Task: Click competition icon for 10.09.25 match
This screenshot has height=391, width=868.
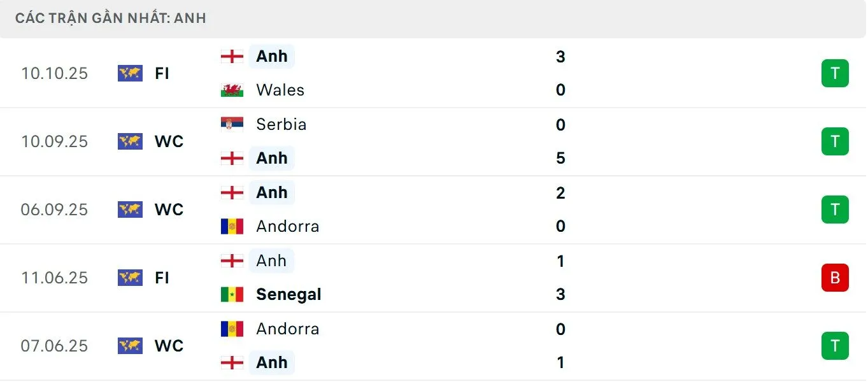Action: tap(130, 141)
